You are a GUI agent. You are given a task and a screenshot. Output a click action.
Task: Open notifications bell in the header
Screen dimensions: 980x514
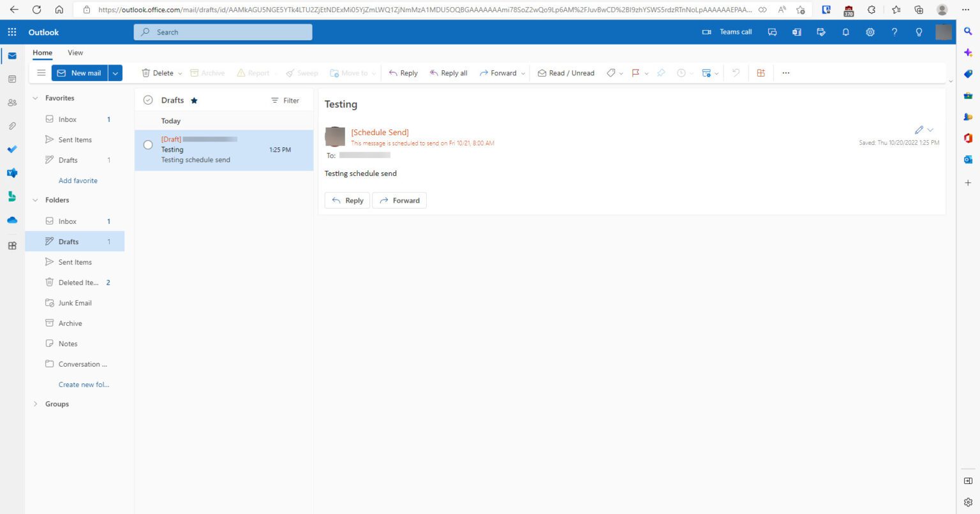(845, 32)
